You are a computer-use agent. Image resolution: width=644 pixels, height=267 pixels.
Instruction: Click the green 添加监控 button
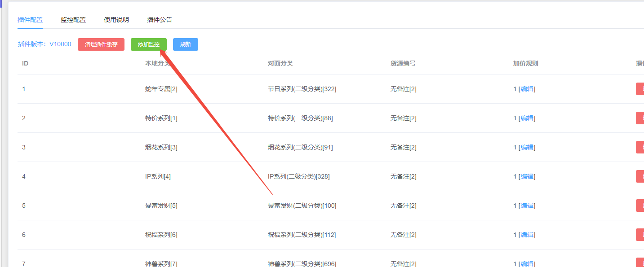click(149, 44)
